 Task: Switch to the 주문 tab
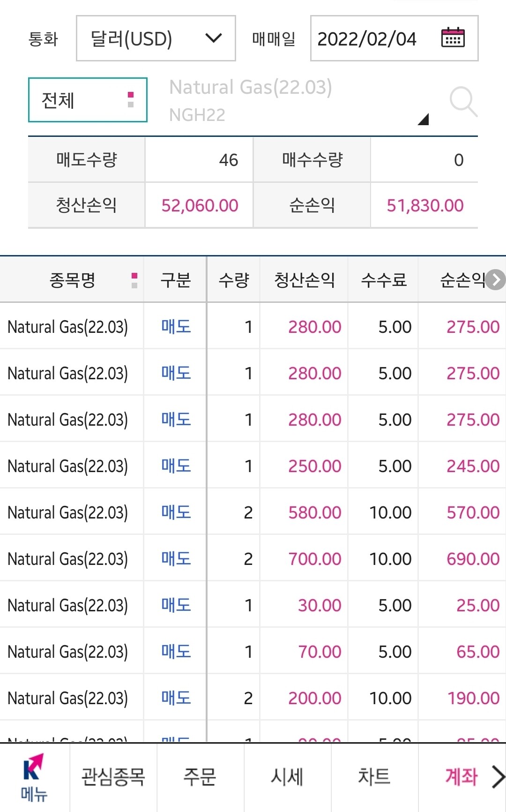coord(200,777)
